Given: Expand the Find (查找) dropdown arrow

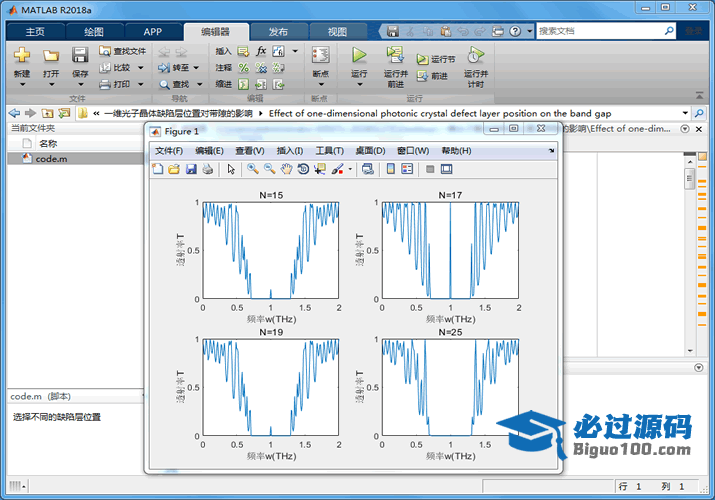Looking at the screenshot, I should [199, 84].
